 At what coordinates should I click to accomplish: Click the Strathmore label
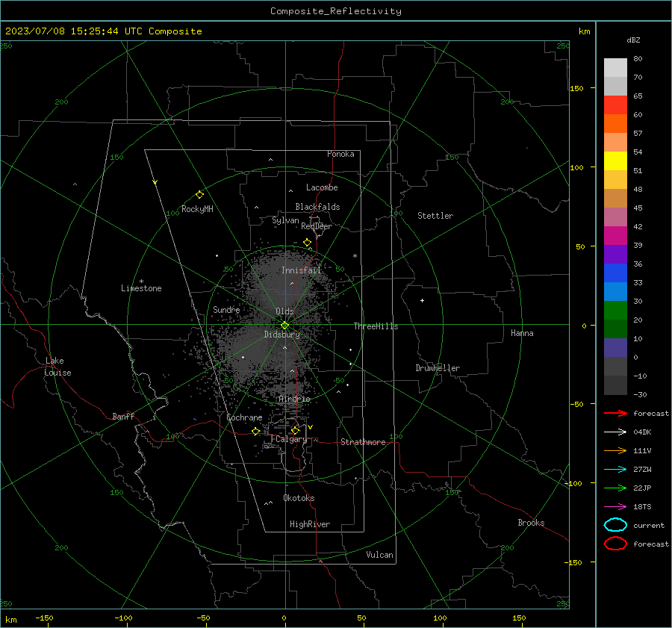click(x=363, y=442)
